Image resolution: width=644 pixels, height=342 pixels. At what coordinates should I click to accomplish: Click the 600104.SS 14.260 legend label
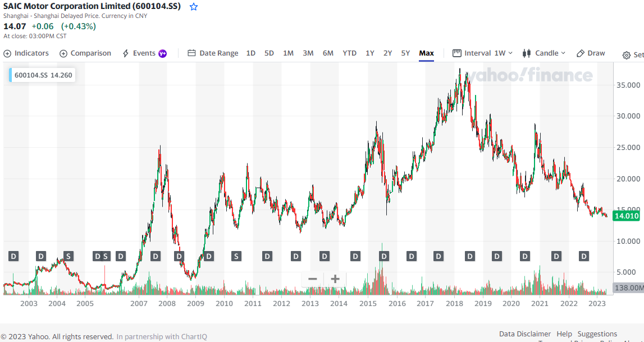pyautogui.click(x=43, y=75)
